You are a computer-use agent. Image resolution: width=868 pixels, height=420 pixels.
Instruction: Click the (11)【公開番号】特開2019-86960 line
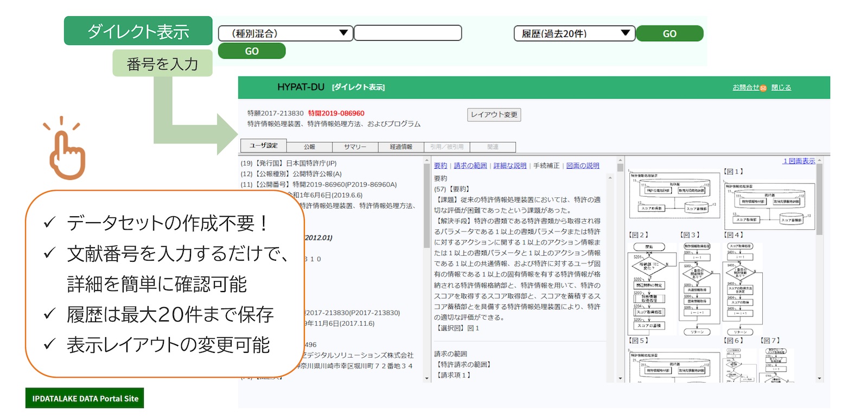(319, 184)
